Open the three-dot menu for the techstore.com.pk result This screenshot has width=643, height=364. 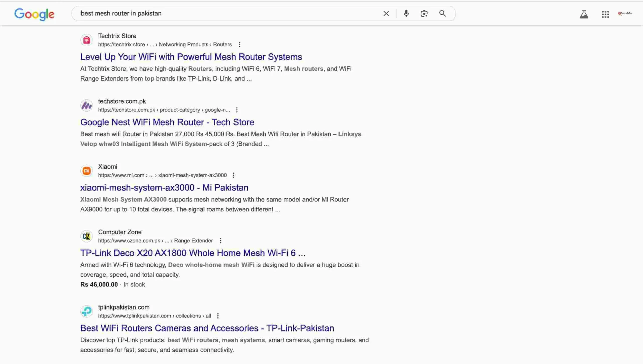[236, 110]
